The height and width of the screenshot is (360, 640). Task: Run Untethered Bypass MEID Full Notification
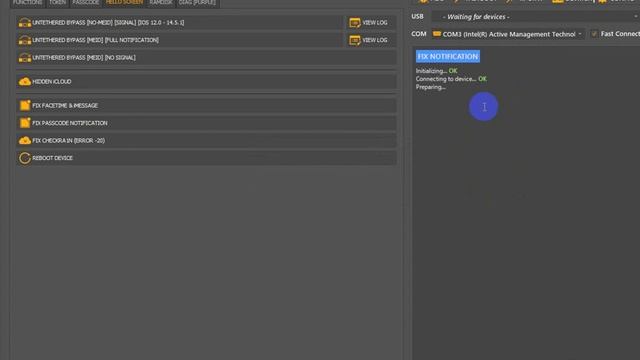(179, 40)
